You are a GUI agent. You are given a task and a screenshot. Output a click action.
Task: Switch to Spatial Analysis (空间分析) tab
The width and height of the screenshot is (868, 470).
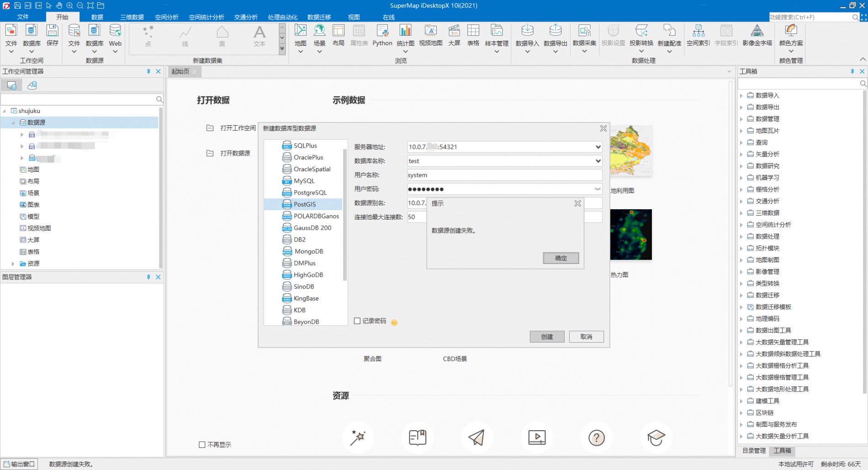tap(166, 17)
